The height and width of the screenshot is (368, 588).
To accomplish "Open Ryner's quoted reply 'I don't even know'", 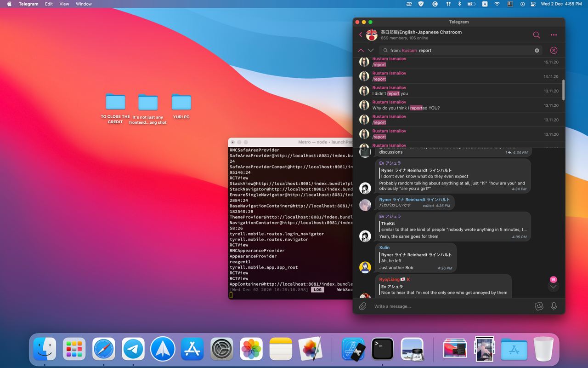I will [x=453, y=173].
